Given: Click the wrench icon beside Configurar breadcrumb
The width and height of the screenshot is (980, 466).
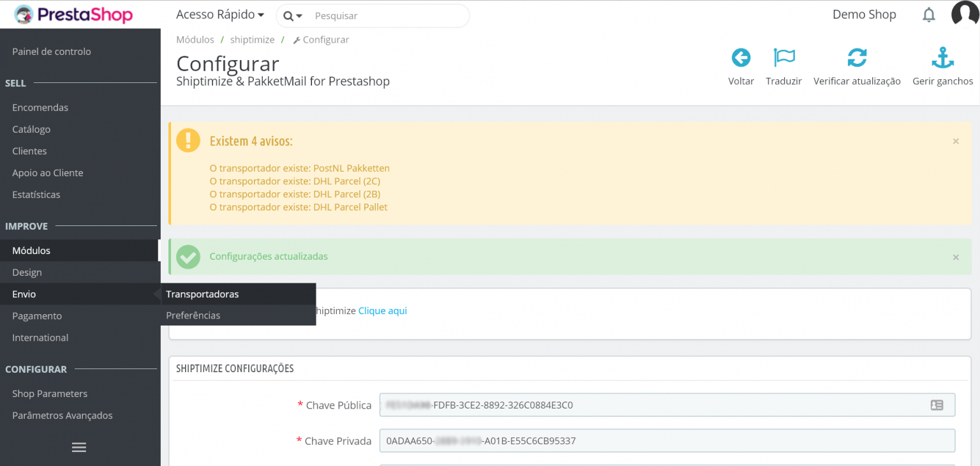Looking at the screenshot, I should click(x=297, y=40).
